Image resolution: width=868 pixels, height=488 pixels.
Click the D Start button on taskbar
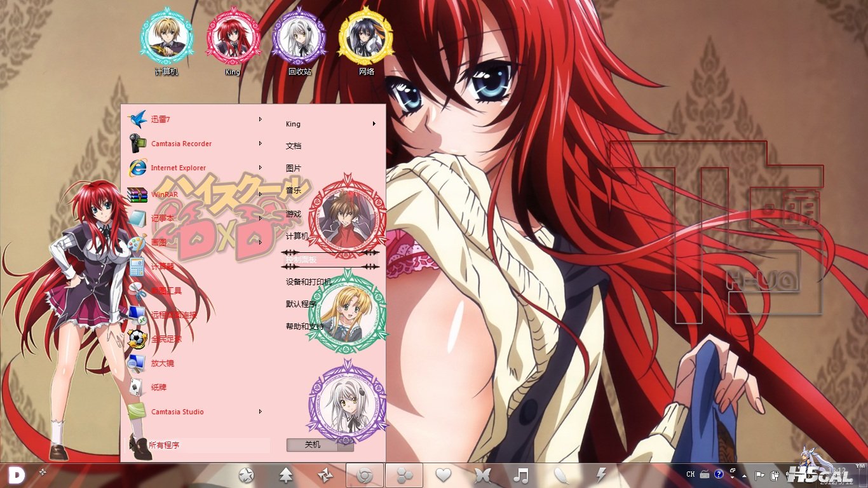[17, 475]
